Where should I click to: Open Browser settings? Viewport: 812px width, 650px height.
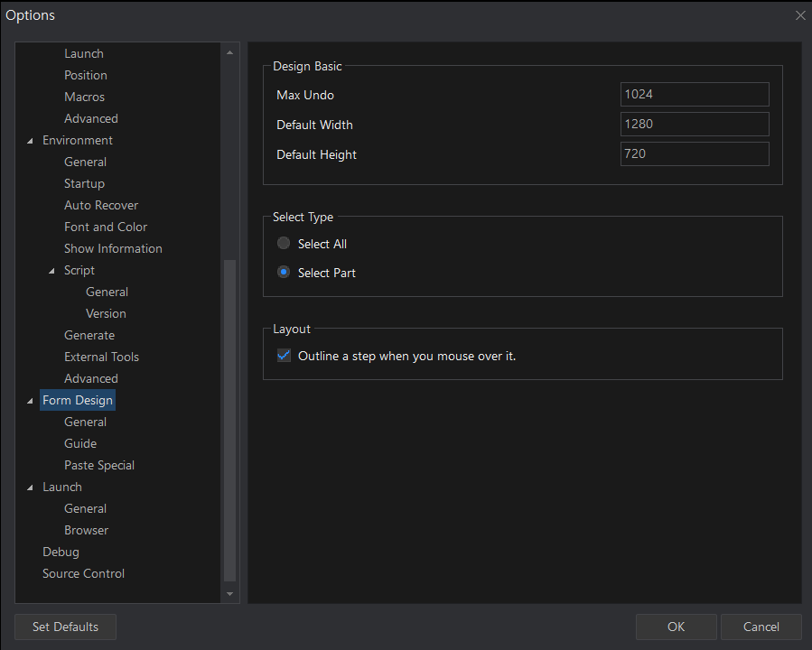[87, 531]
